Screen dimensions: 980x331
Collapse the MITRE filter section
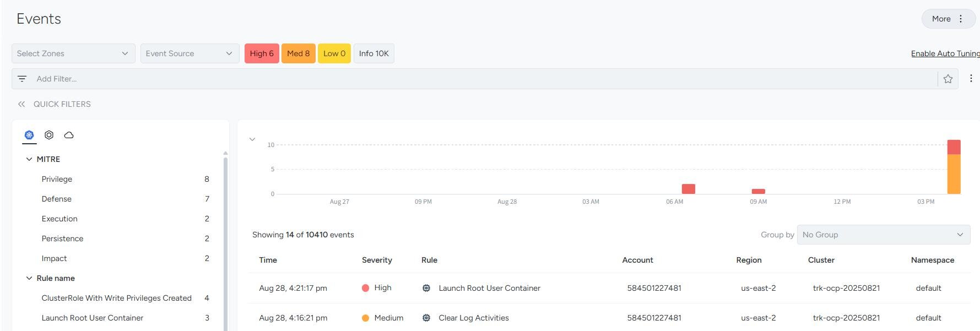coord(29,159)
